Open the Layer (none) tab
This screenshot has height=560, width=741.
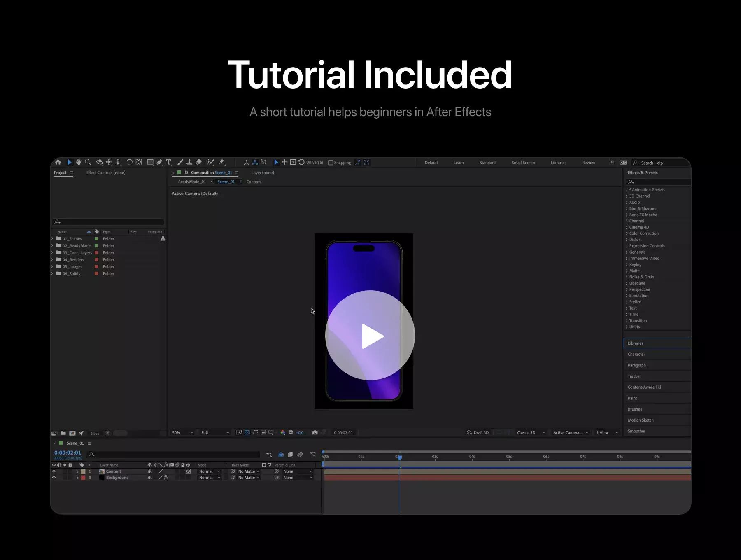pyautogui.click(x=263, y=173)
